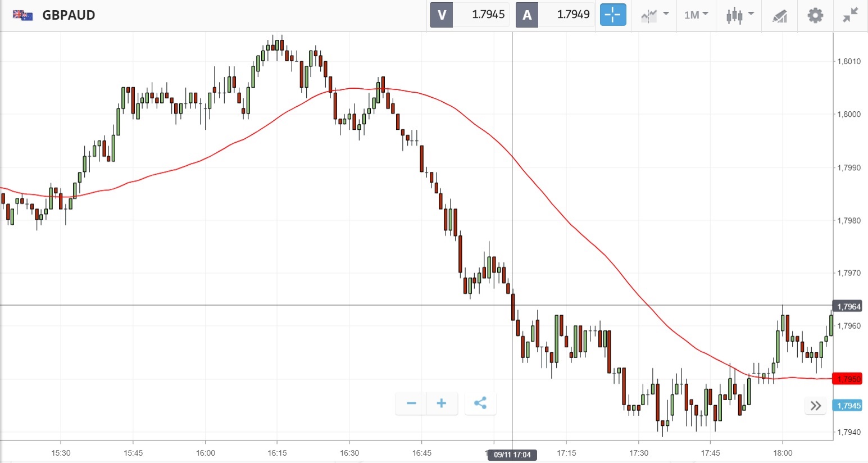The height and width of the screenshot is (463, 868).
Task: Open the compare chart dropdown
Action: 655,15
